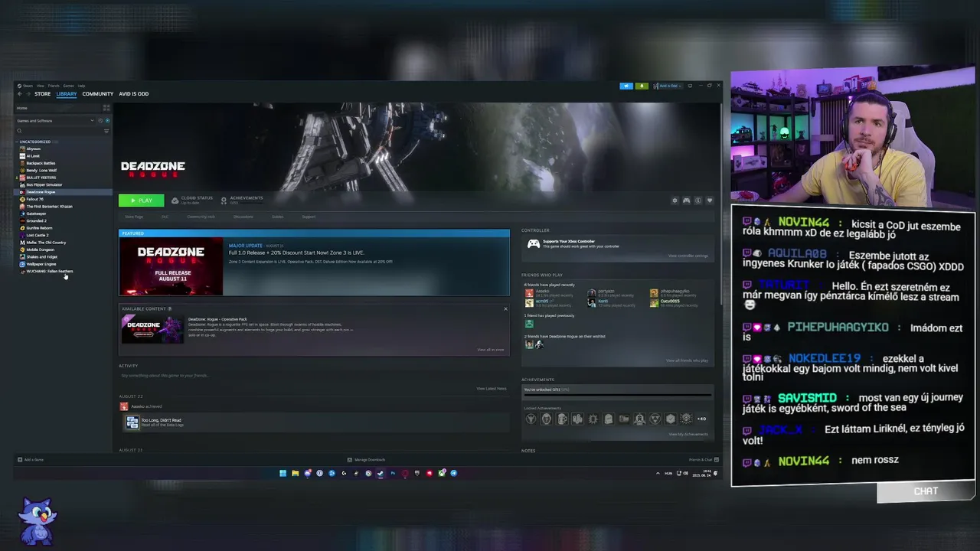This screenshot has width=980, height=551.
Task: Switch library to grid view icon
Action: (x=106, y=108)
